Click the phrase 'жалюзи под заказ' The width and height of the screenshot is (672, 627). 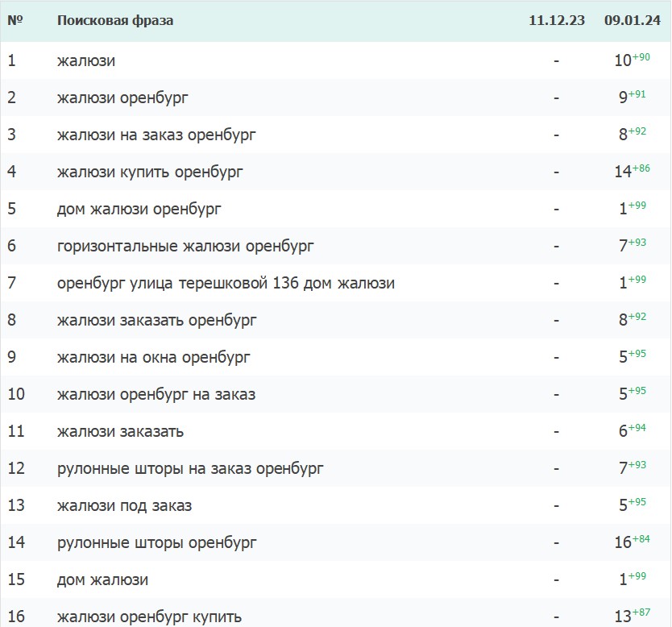tap(124, 505)
